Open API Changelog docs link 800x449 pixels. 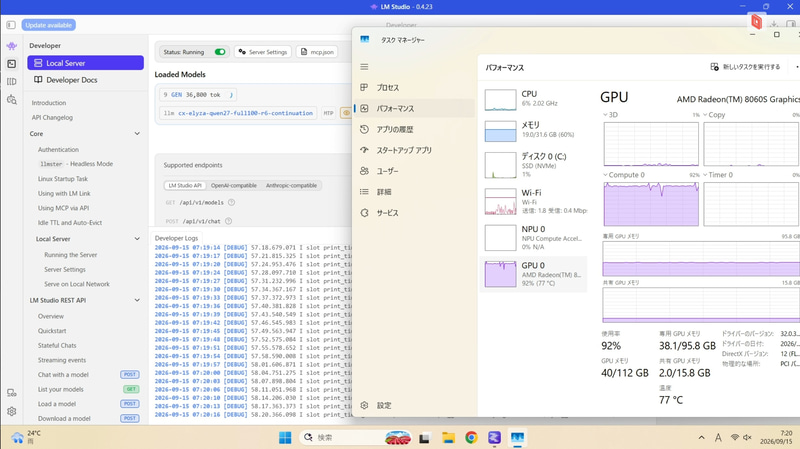(52, 117)
